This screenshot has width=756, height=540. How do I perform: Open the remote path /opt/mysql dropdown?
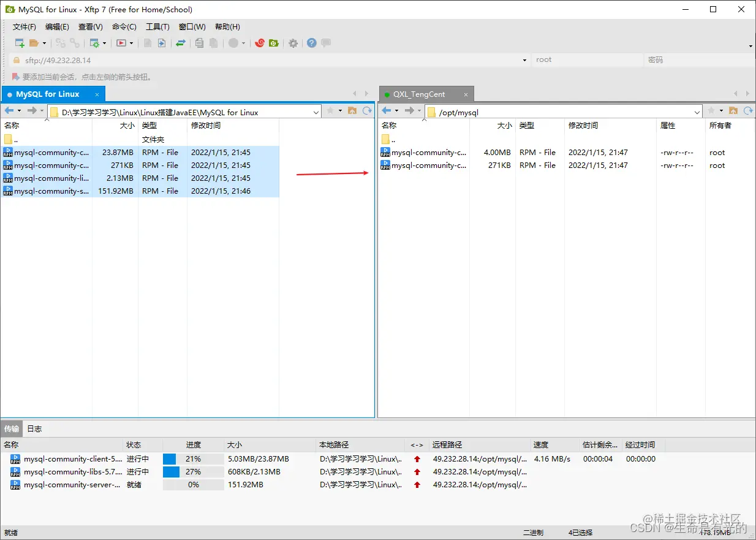click(x=697, y=112)
